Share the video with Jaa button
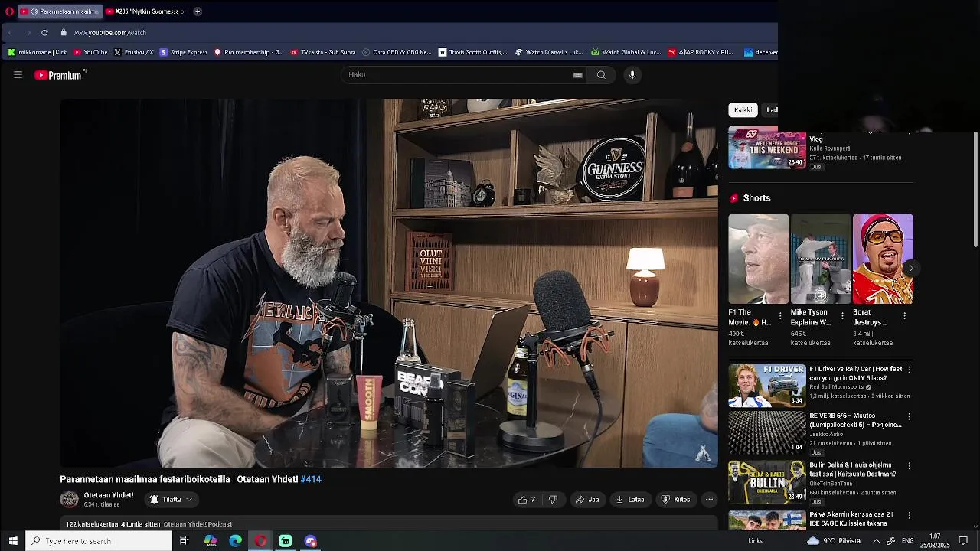The width and height of the screenshot is (980, 551). (587, 500)
